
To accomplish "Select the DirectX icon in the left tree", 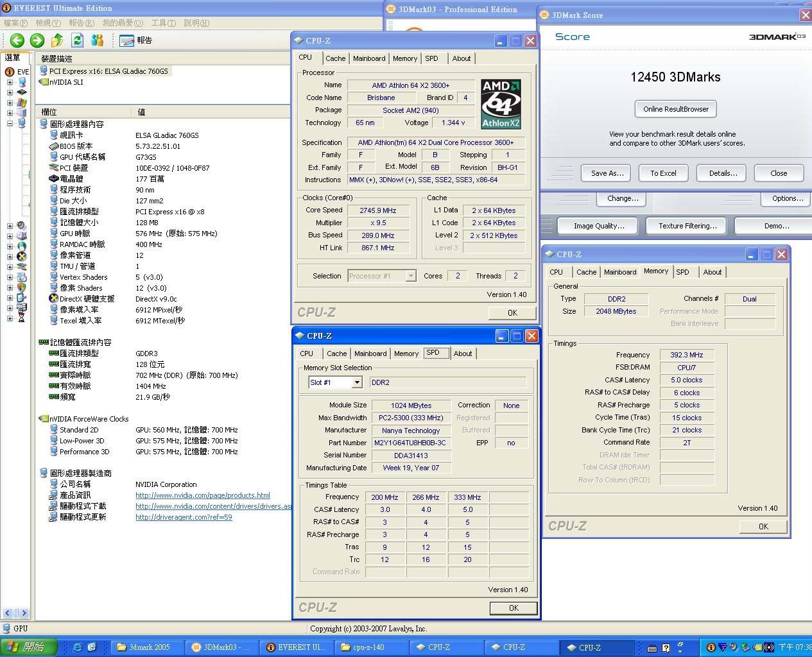I will tap(22, 257).
